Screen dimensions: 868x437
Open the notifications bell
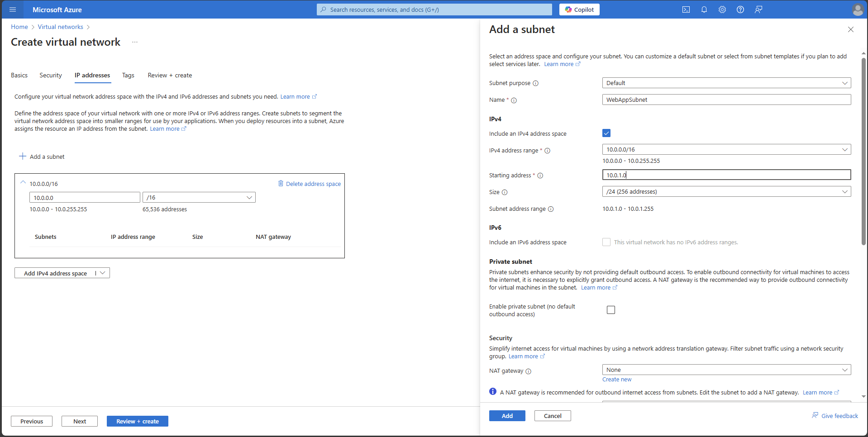pyautogui.click(x=704, y=9)
